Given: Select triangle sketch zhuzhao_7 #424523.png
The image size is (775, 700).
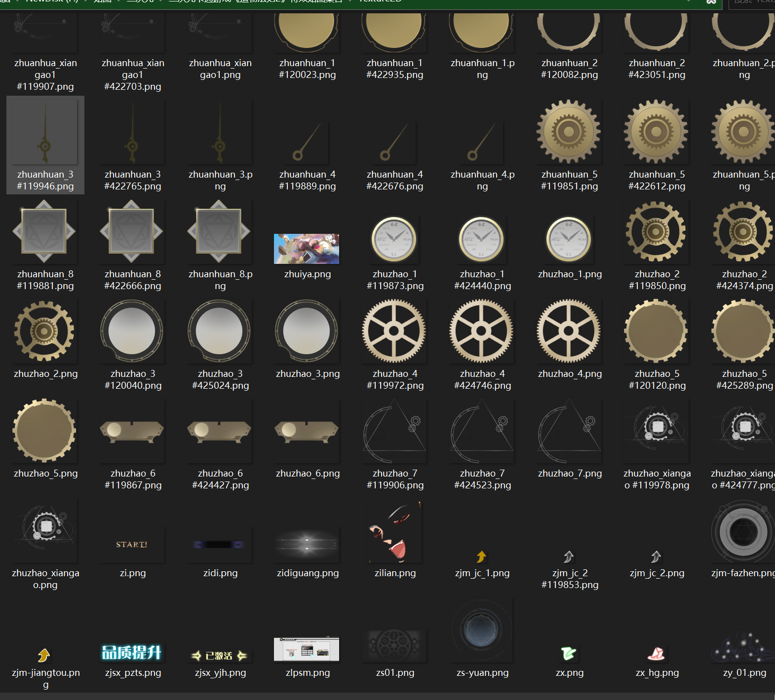Looking at the screenshot, I should 481,431.
